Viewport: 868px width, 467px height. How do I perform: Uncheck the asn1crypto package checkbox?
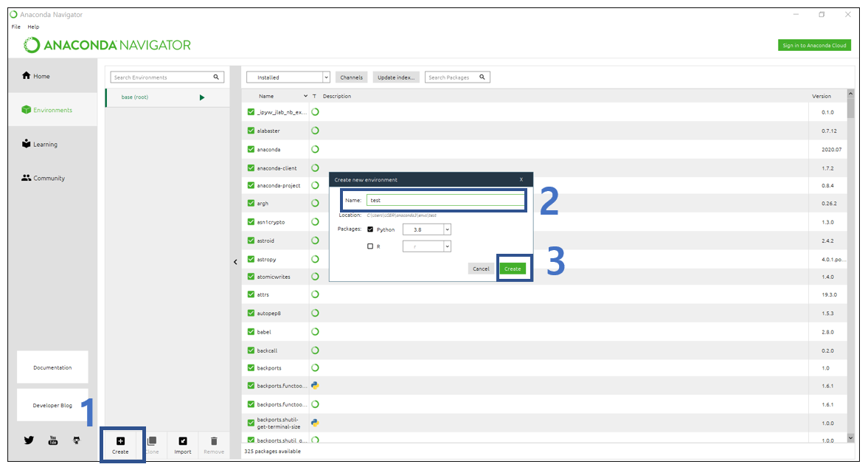coord(251,221)
